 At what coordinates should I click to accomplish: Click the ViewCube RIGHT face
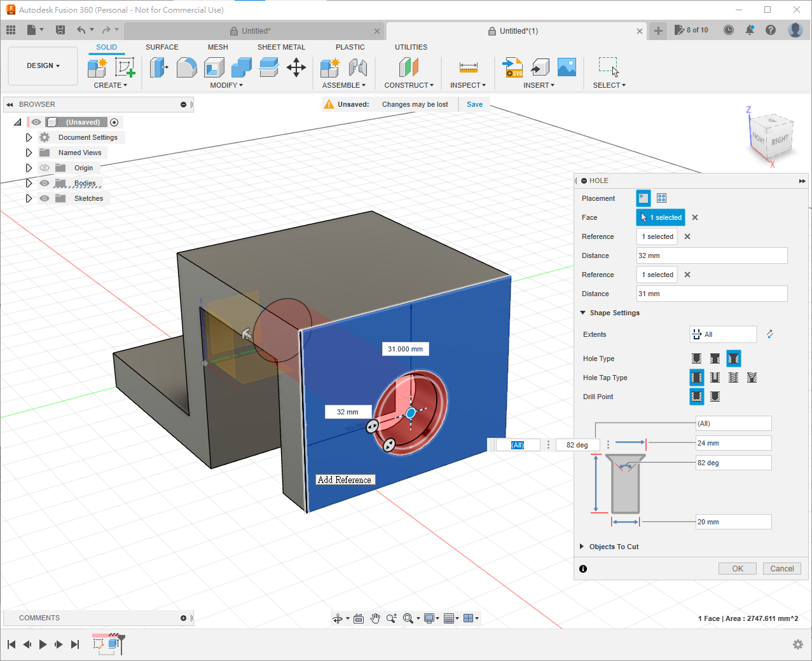click(780, 140)
